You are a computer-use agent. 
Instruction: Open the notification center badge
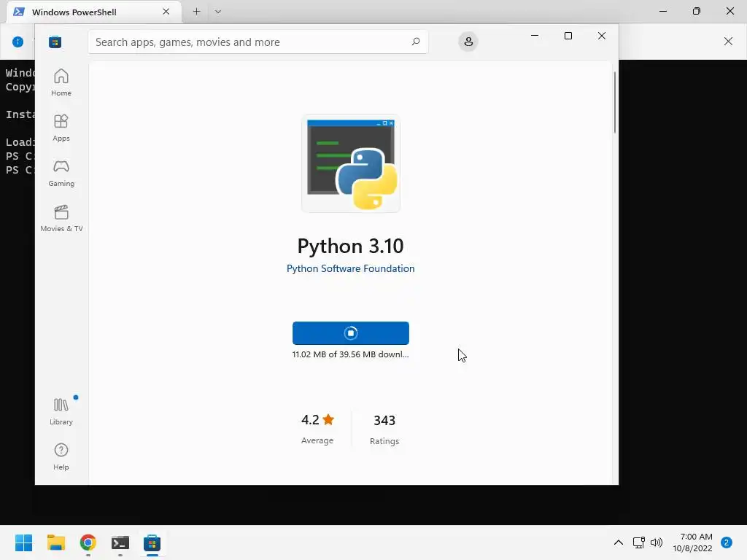[x=726, y=542]
